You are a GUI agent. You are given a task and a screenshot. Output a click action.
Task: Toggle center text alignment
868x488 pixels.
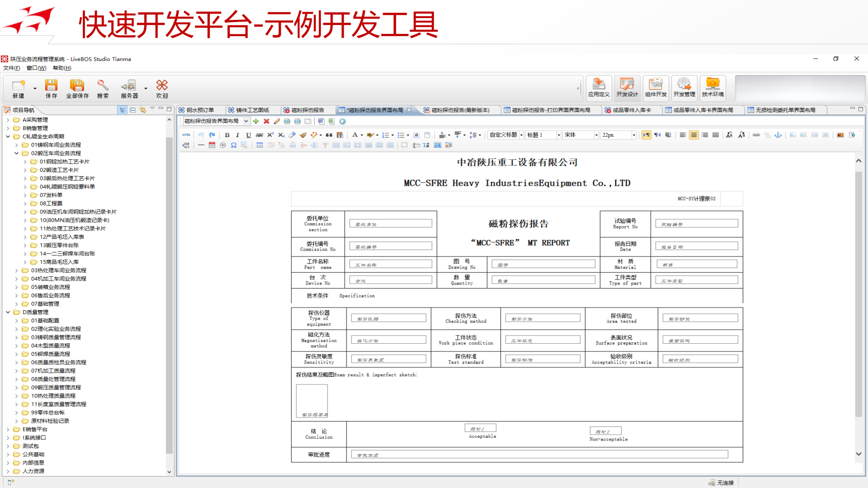694,135
